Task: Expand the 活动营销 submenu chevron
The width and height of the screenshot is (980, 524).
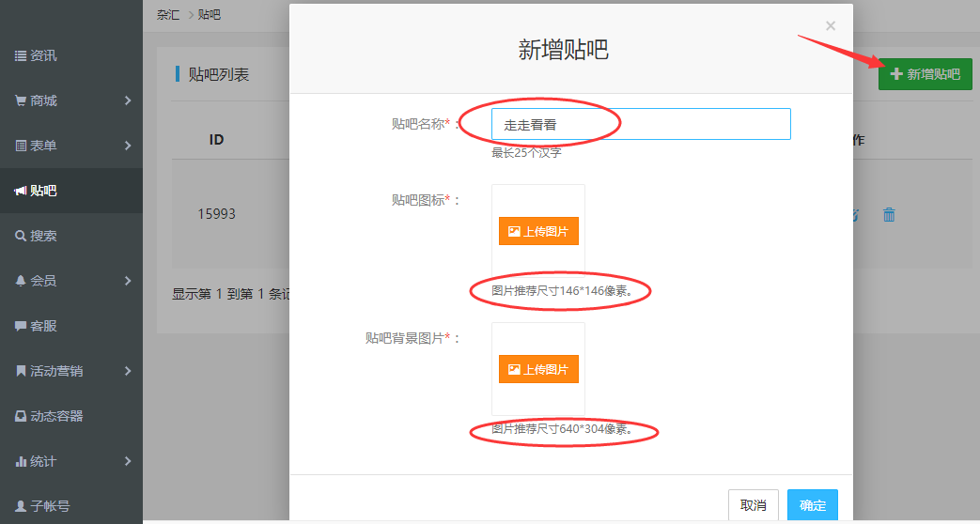Action: click(128, 371)
